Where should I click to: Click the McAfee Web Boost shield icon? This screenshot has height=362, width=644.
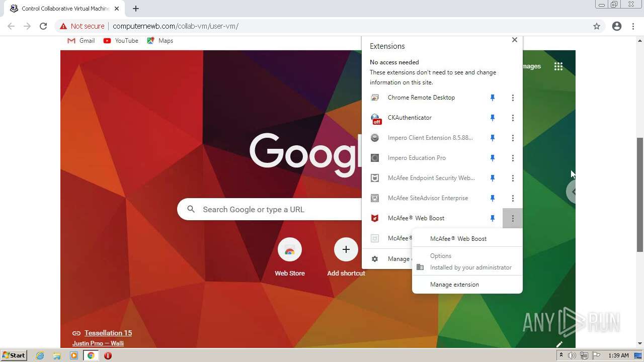point(375,218)
